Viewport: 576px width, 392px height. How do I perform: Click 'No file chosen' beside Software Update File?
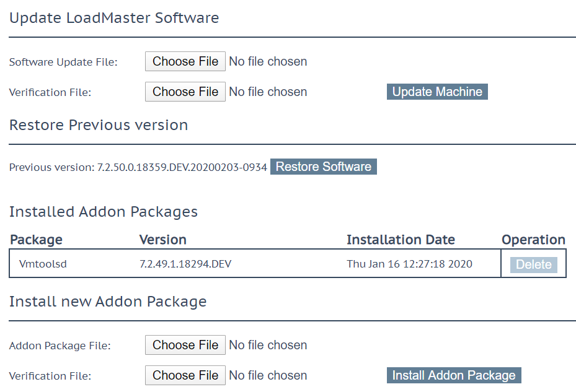pyautogui.click(x=268, y=61)
